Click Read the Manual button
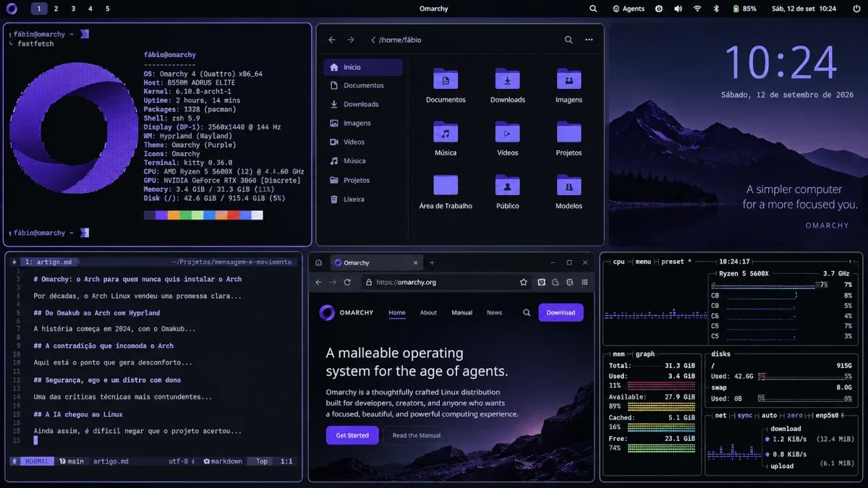 coord(417,435)
